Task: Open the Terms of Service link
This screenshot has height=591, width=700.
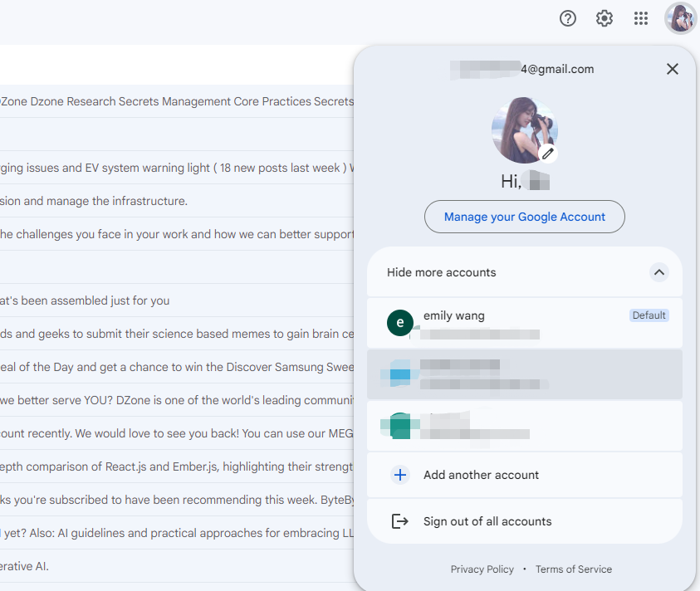Action: [x=573, y=569]
